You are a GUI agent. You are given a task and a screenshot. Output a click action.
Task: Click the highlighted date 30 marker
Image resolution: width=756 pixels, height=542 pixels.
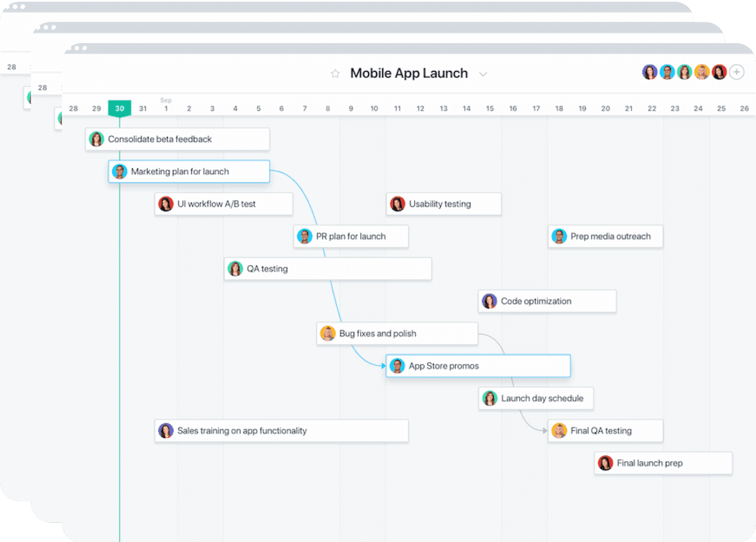120,108
